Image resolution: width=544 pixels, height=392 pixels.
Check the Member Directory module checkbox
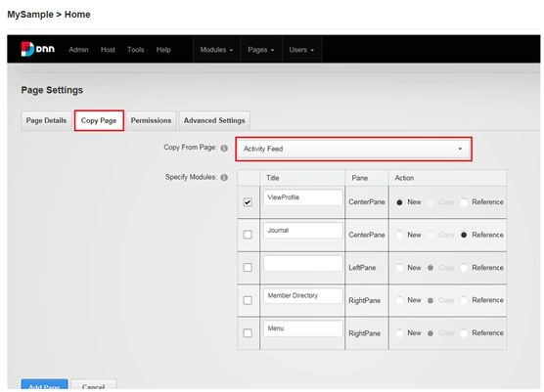pos(248,300)
